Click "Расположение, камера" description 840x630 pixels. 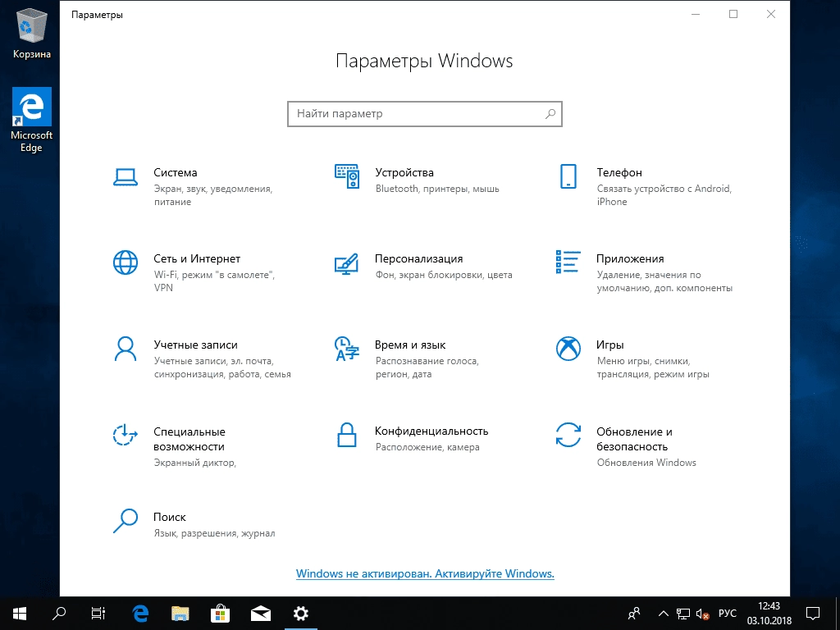[x=427, y=447]
